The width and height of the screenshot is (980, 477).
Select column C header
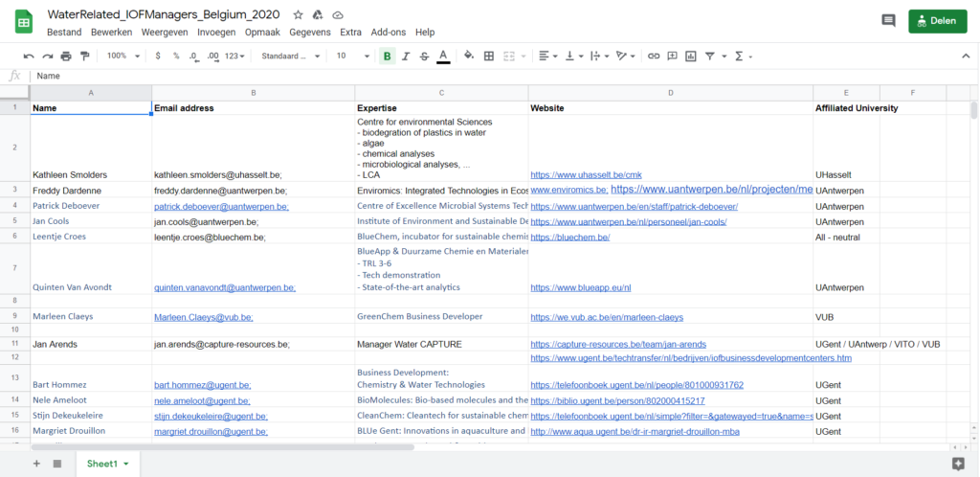(x=441, y=93)
